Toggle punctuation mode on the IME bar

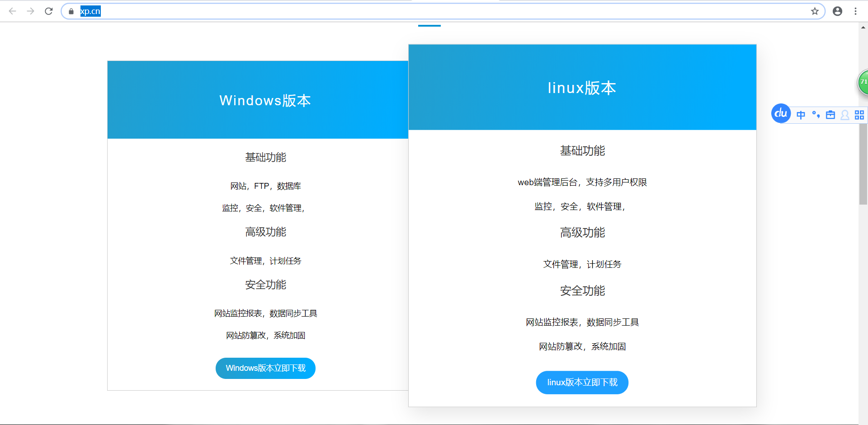(816, 115)
